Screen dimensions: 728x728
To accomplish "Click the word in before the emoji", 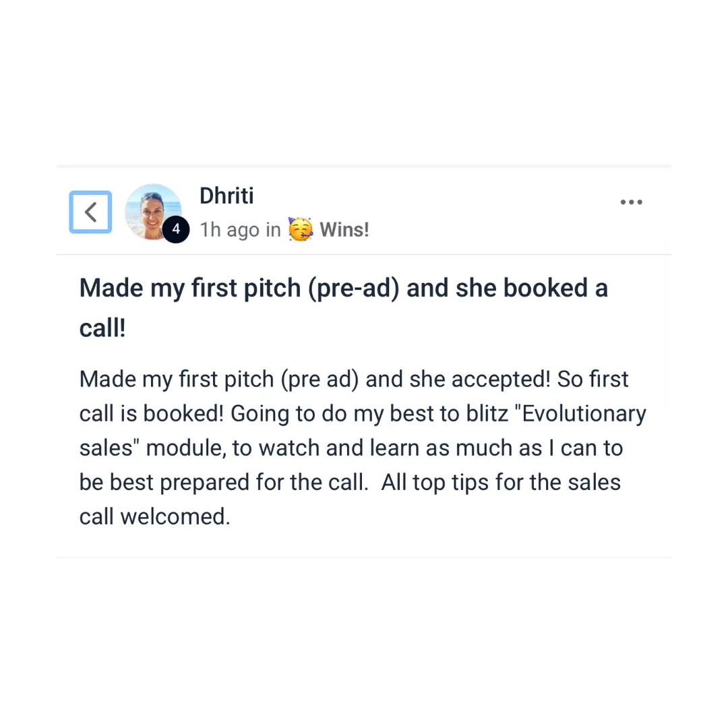I will [273, 229].
